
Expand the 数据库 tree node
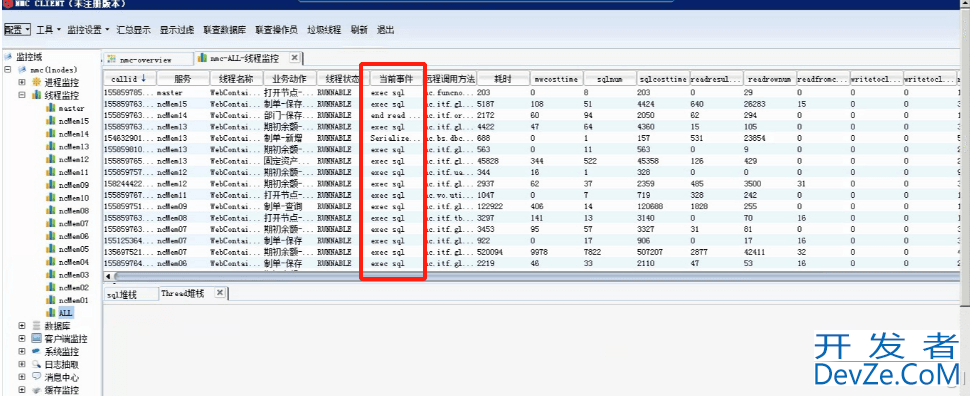click(x=22, y=326)
